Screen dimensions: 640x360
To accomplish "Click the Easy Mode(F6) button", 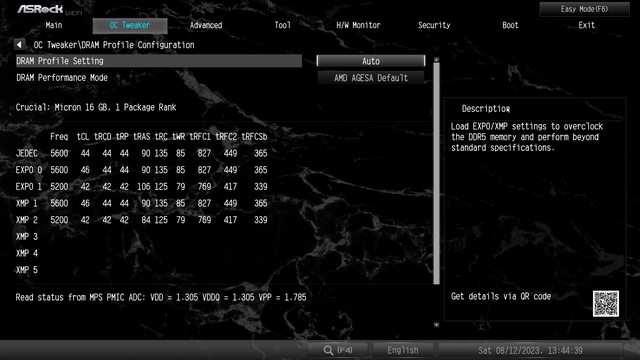I will pyautogui.click(x=584, y=9).
